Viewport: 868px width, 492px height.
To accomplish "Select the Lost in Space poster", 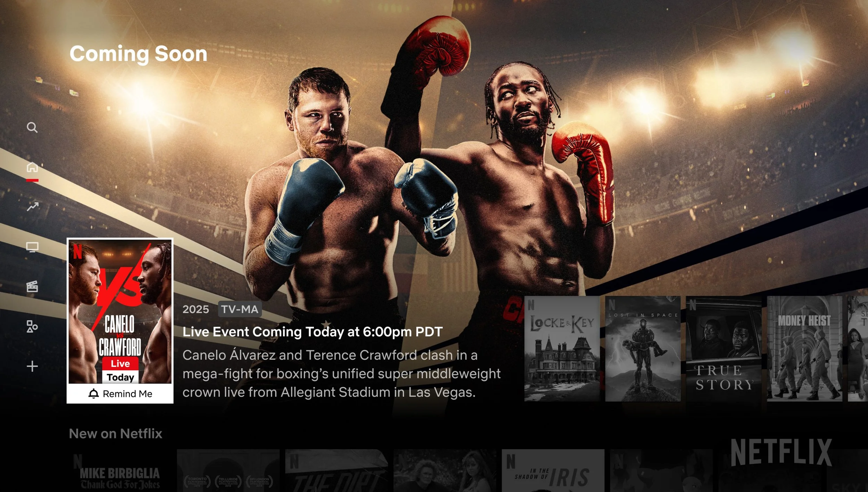I will point(643,348).
